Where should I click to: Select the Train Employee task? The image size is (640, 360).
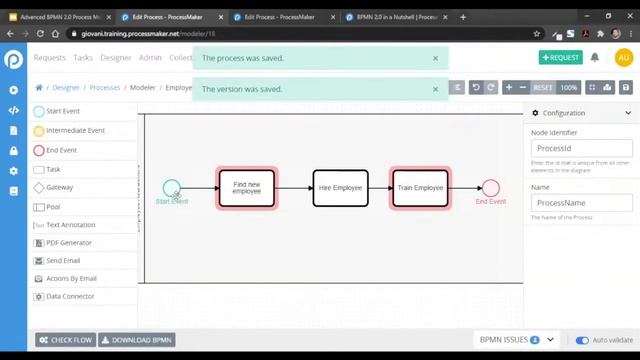(420, 188)
